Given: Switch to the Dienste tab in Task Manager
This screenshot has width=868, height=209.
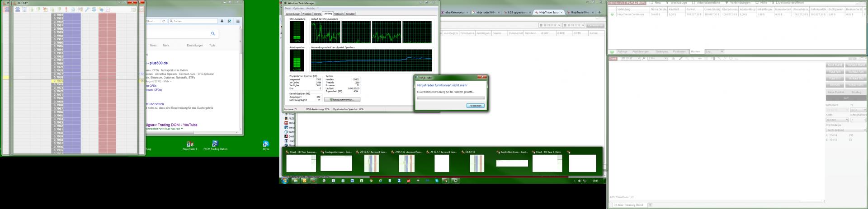Looking at the screenshot, I should click(x=317, y=14).
